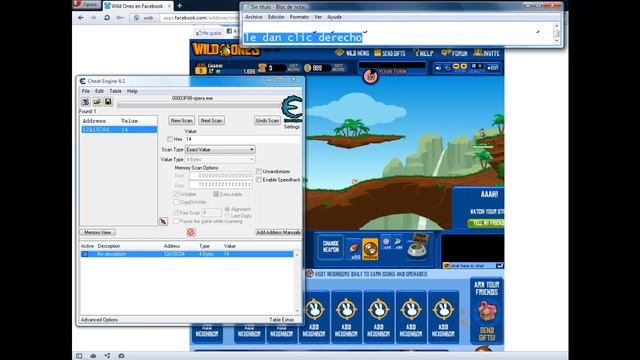This screenshot has height=360, width=640.
Task: Go forward in Opera browser
Action: tap(93, 18)
